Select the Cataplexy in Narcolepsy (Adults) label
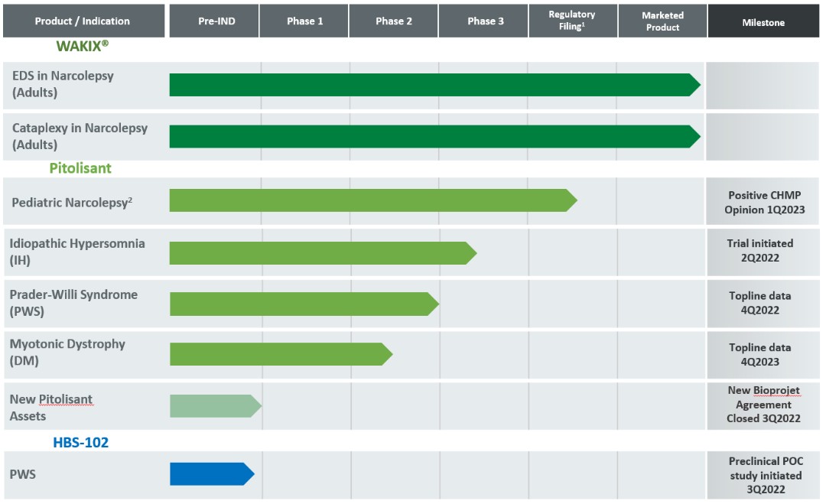This screenshot has height=504, width=826. [x=80, y=136]
